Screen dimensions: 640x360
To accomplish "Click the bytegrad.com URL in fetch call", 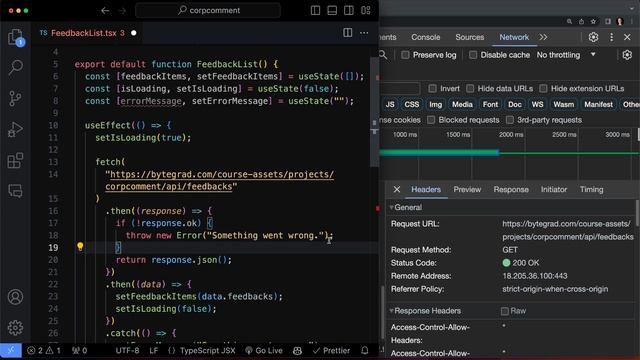I will (x=220, y=180).
